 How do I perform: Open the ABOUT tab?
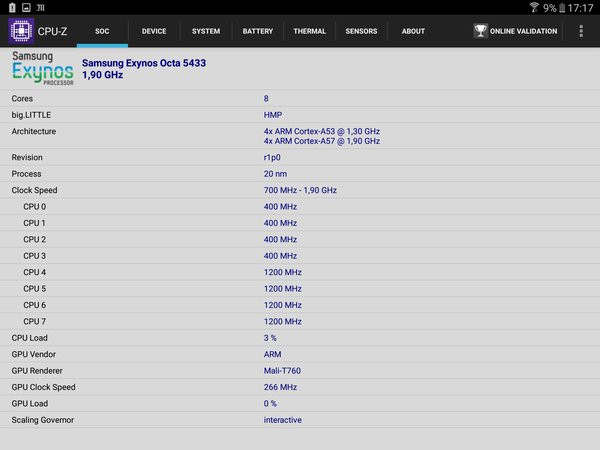[413, 31]
